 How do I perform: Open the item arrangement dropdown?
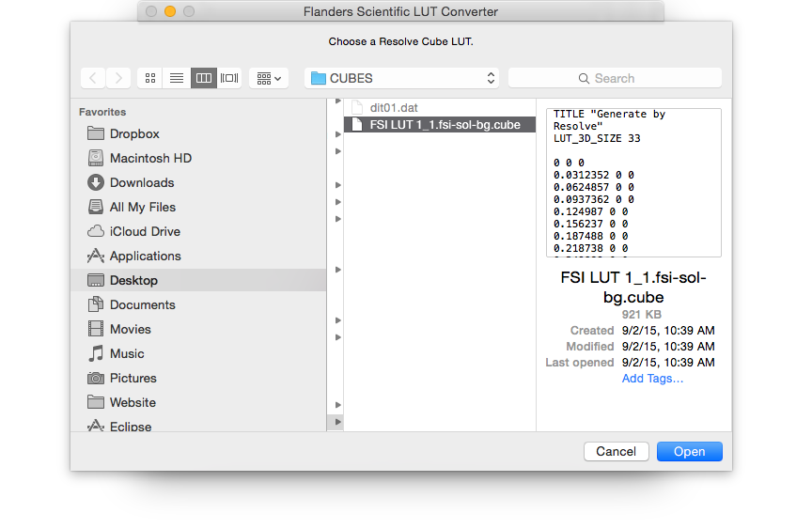pos(269,78)
